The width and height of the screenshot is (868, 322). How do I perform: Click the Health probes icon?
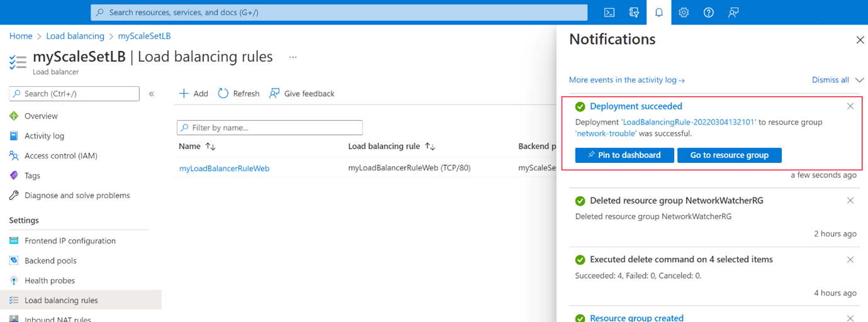[x=14, y=280]
